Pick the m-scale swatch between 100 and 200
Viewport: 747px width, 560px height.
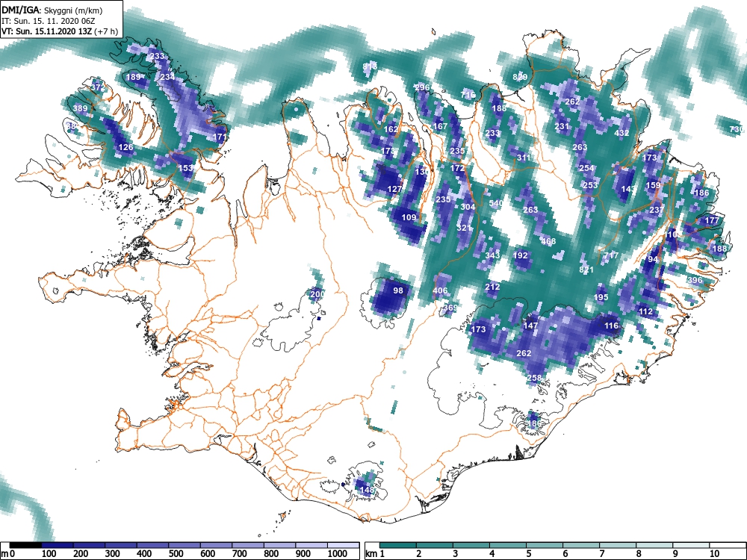click(58, 545)
